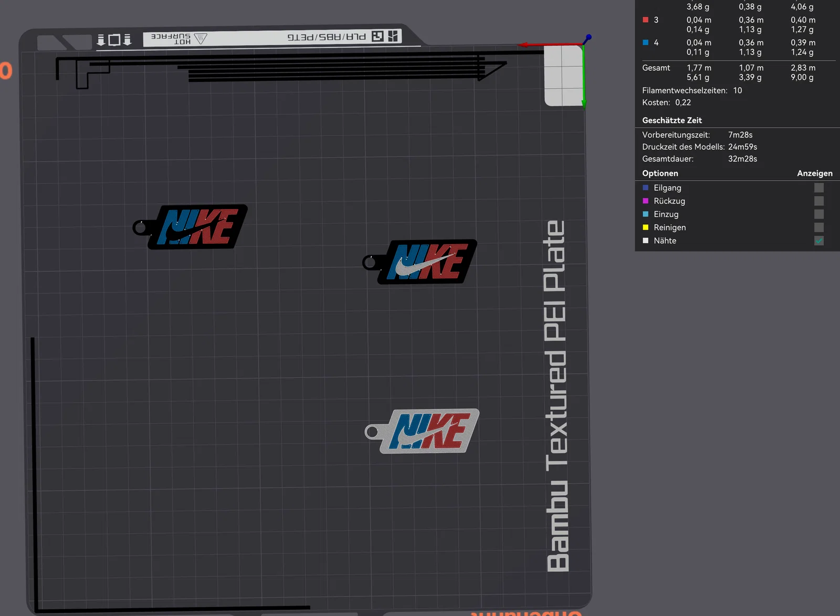Select the black keychain with the white swoosh
The width and height of the screenshot is (840, 616).
tap(421, 262)
